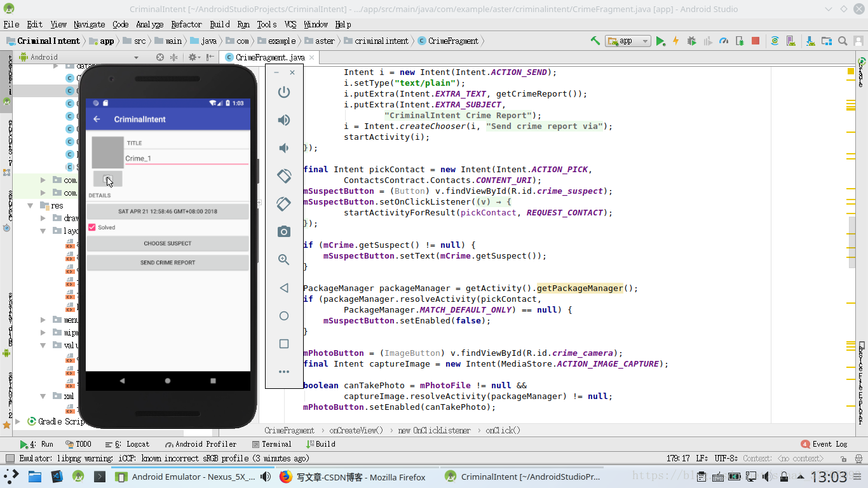Viewport: 868px width, 488px height.
Task: Click the crime date button in emulator
Action: (x=168, y=211)
